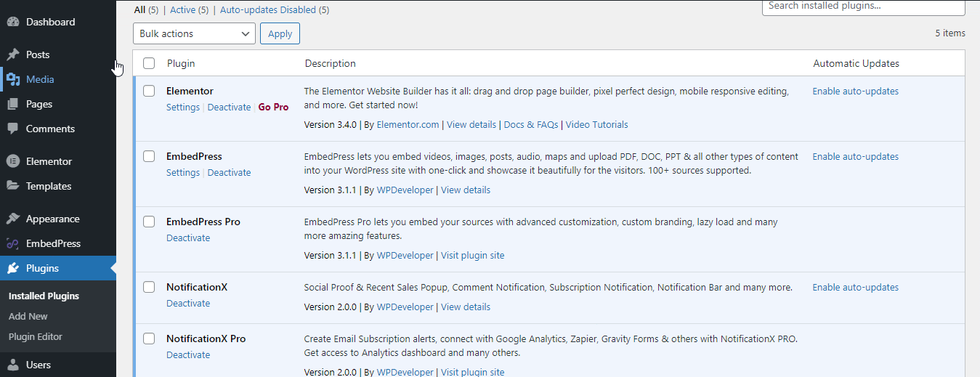Open the Posts menu item
Viewport: 980px width, 377px height.
58,54
